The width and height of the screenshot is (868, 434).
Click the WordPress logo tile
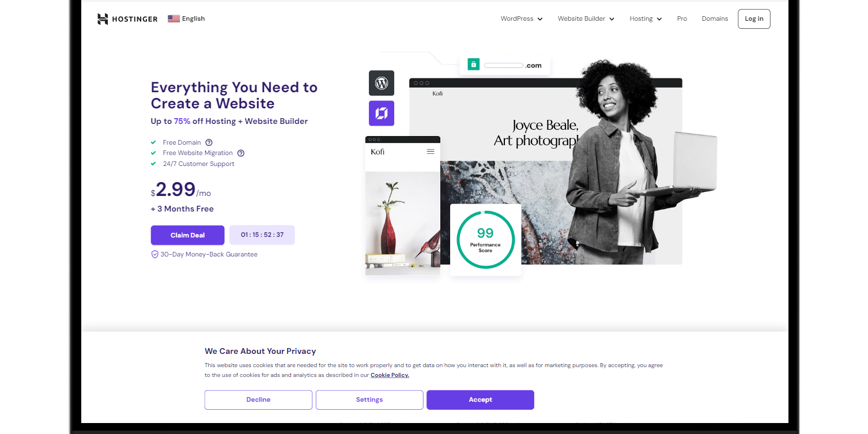point(382,83)
